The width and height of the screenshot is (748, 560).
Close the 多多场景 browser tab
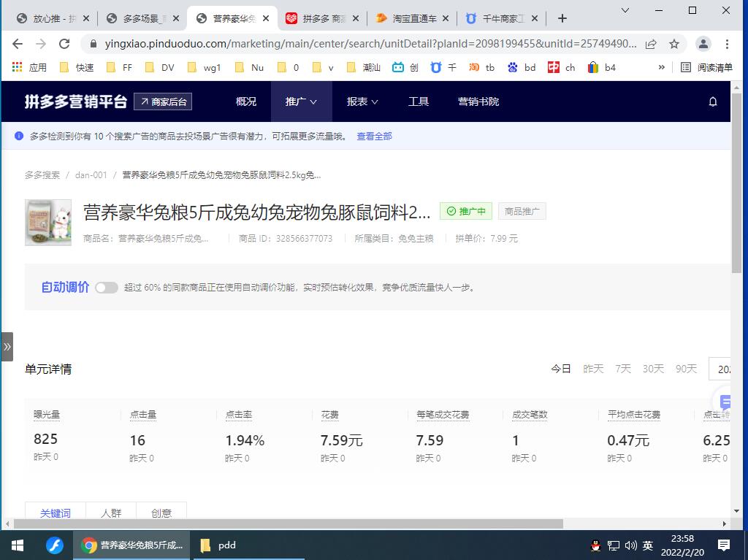(x=176, y=18)
